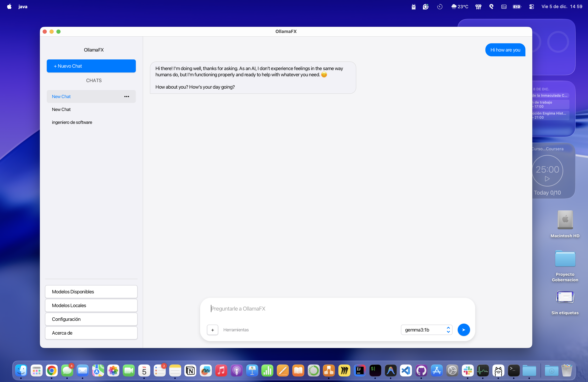Open the weather 23°C menu bar item
Screen dimensions: 588x382
[x=460, y=6]
